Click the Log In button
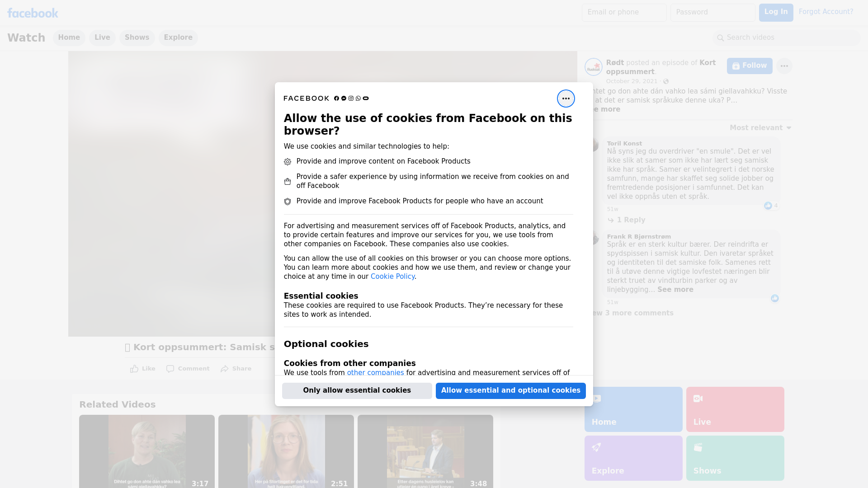868x488 pixels. coord(776,12)
